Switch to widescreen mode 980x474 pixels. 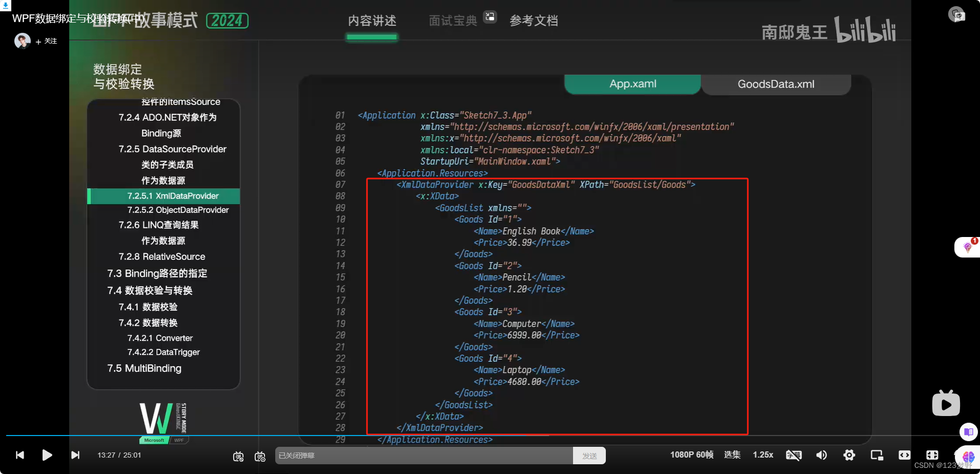[x=905, y=455]
